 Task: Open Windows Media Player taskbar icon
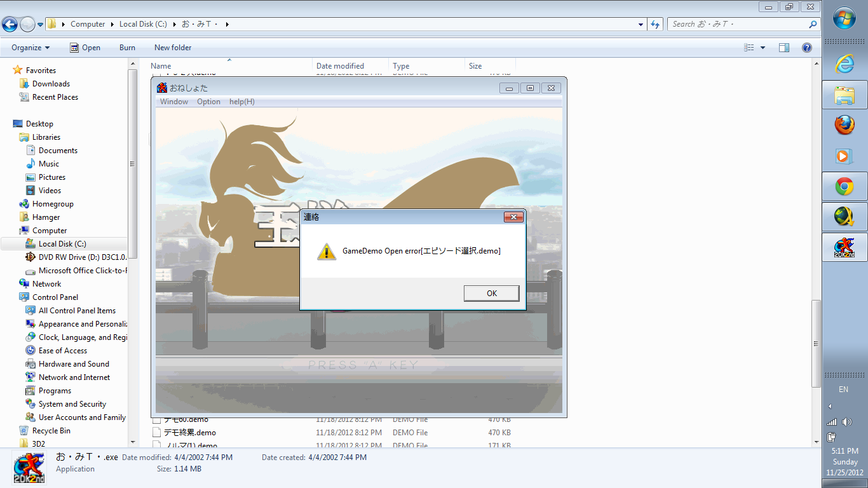pyautogui.click(x=844, y=156)
